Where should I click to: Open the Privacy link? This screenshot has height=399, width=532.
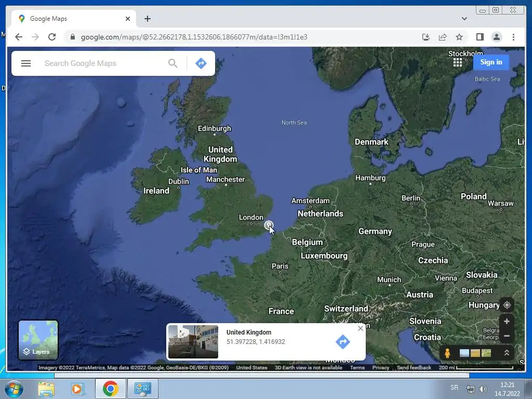(381, 367)
